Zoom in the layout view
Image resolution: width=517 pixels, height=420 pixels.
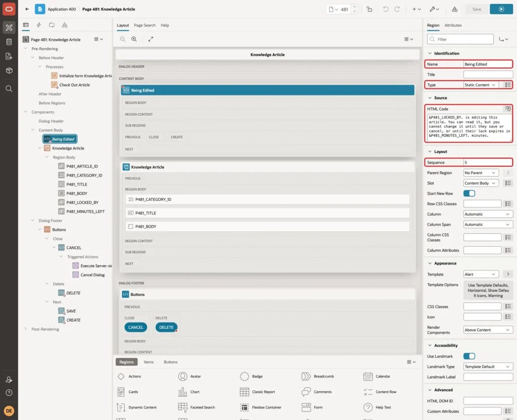[x=134, y=39]
